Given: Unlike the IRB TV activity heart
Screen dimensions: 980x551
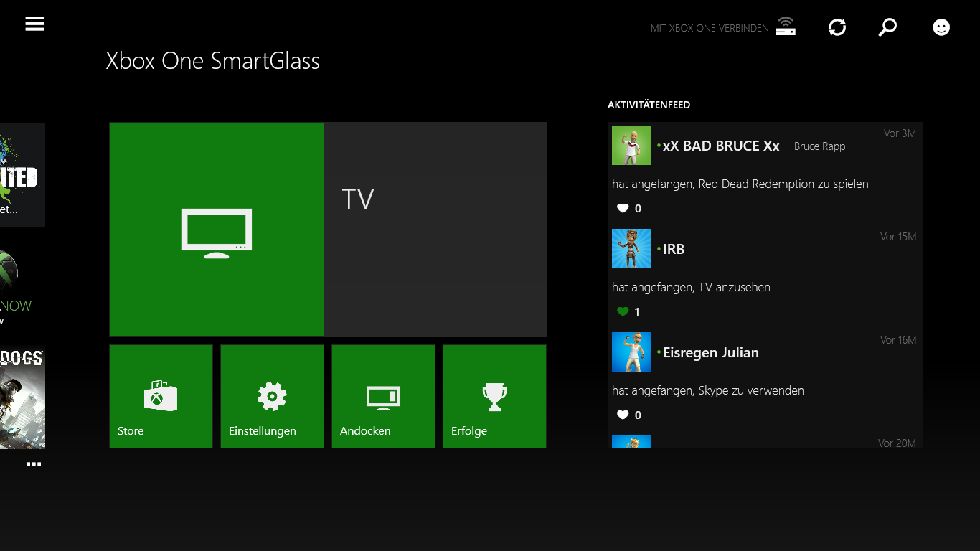Looking at the screenshot, I should pos(623,311).
